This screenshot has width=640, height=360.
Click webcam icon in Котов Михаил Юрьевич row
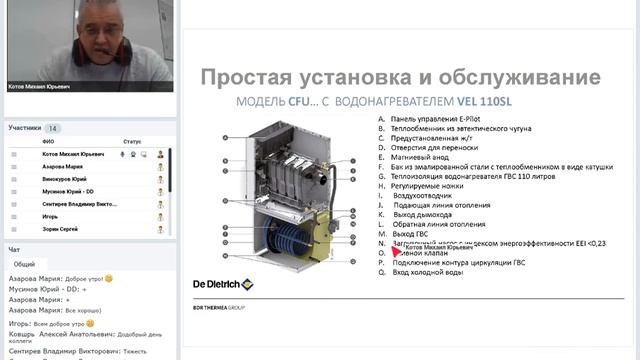click(x=133, y=154)
